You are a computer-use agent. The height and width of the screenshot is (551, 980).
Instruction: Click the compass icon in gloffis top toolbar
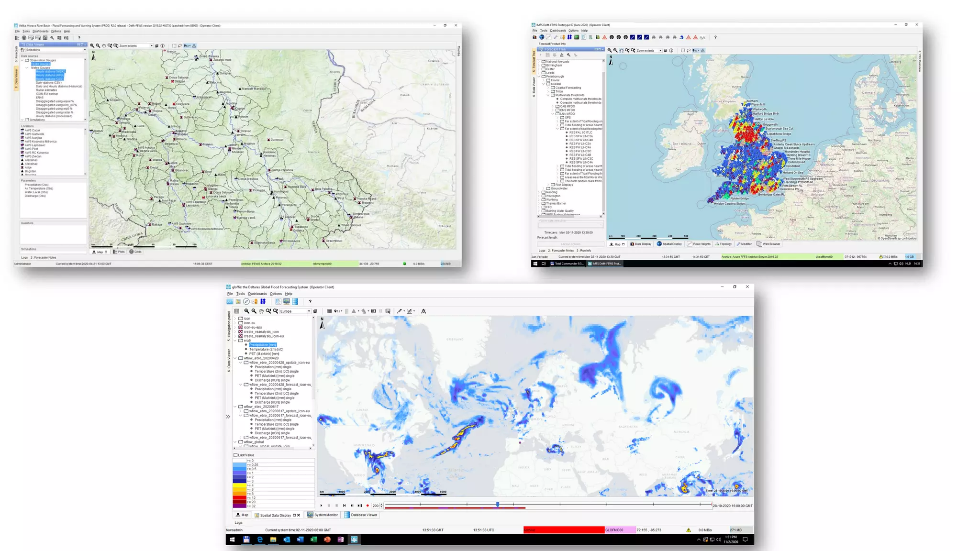[246, 301]
